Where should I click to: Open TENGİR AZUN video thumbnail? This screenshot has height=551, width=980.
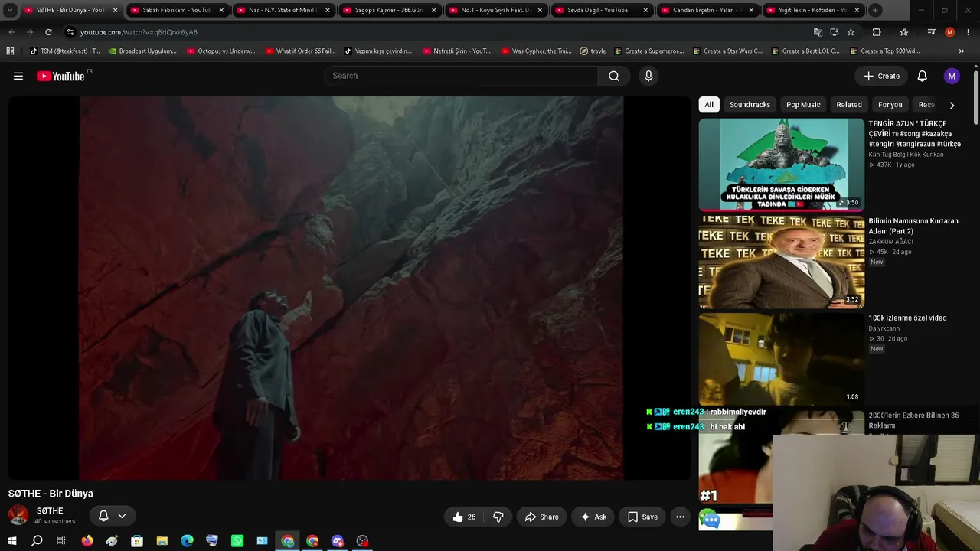point(781,164)
